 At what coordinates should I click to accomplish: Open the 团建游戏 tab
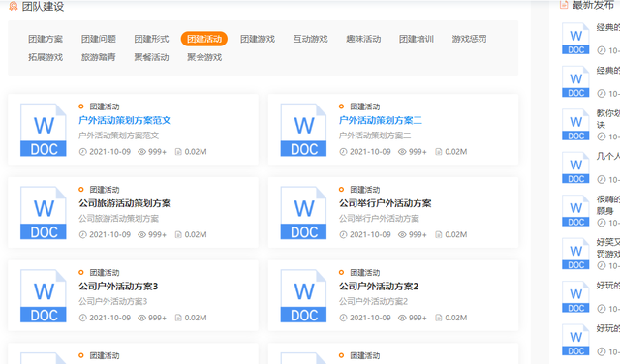point(258,39)
